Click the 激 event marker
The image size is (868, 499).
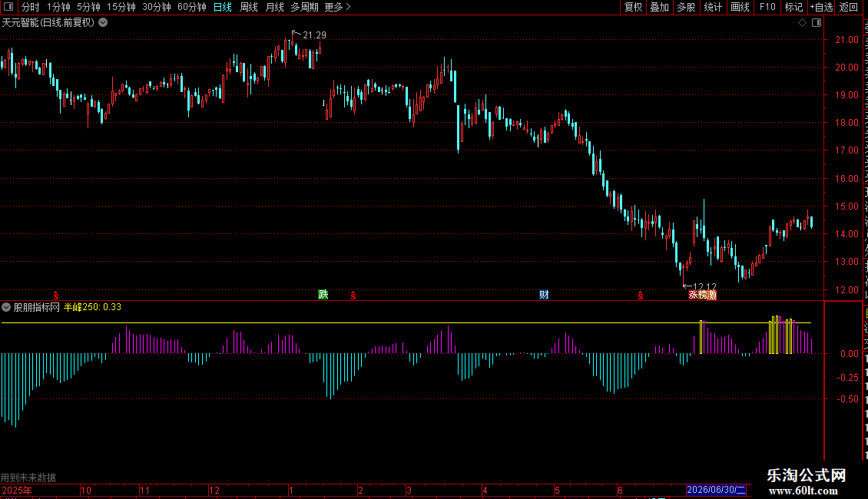point(712,295)
